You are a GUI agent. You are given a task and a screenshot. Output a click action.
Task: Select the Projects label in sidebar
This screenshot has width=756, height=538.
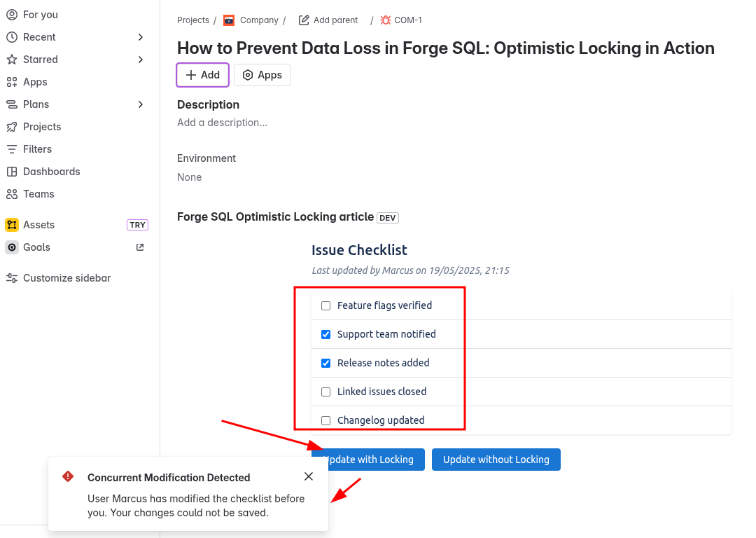(x=42, y=127)
